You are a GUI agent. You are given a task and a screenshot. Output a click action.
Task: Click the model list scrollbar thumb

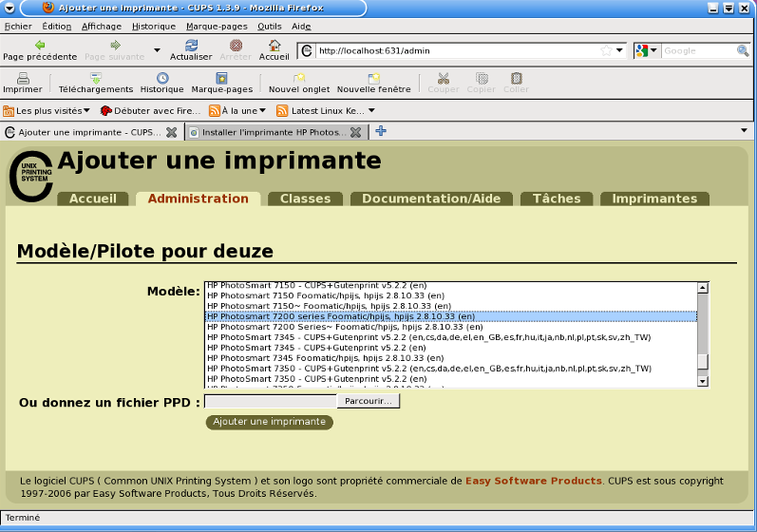(x=703, y=361)
